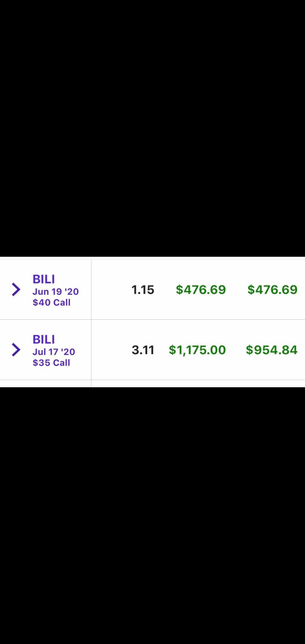This screenshot has height=644, width=305.
Task: Expand the BILI Jul 17 '20 row chevron
Action: [x=16, y=350]
